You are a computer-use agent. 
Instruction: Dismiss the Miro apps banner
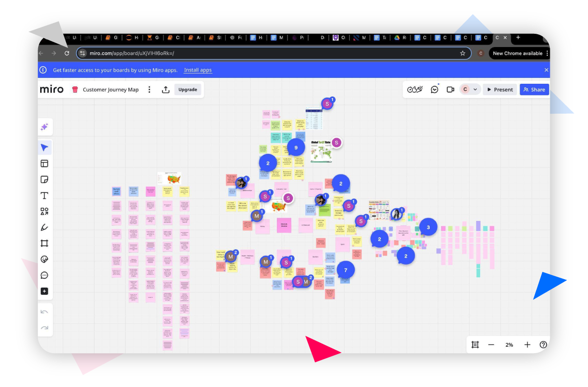tap(546, 70)
